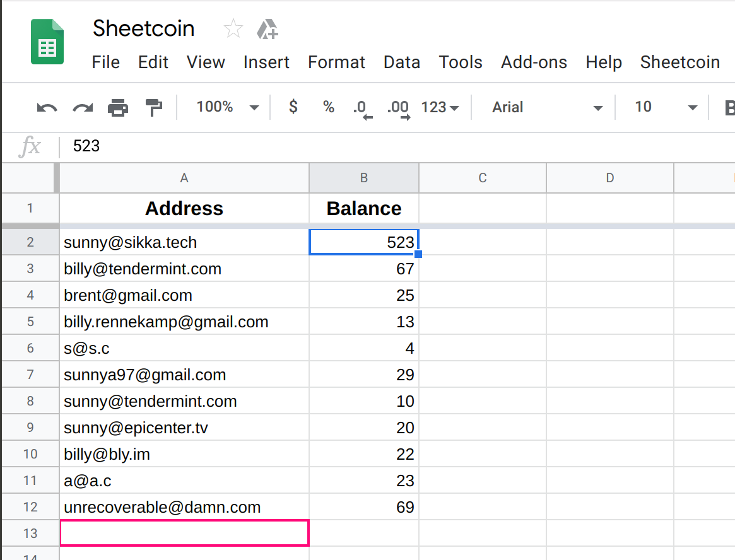Click the Address header cell
The image size is (735, 560).
pyautogui.click(x=184, y=209)
